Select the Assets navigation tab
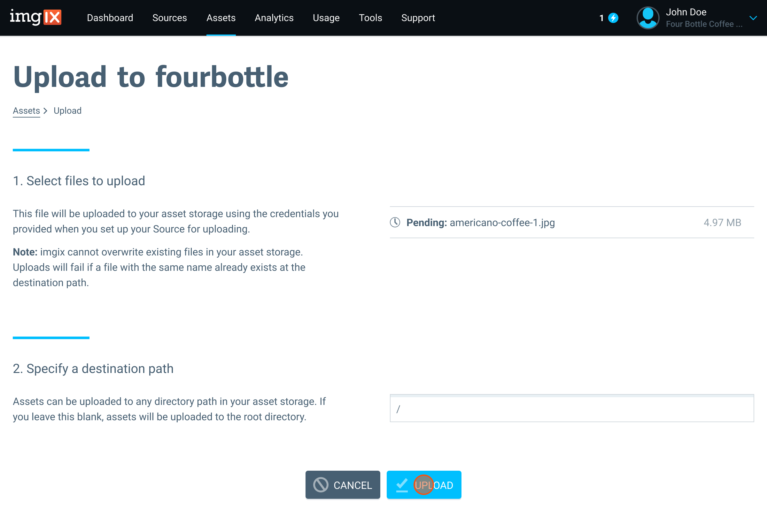 coord(221,18)
